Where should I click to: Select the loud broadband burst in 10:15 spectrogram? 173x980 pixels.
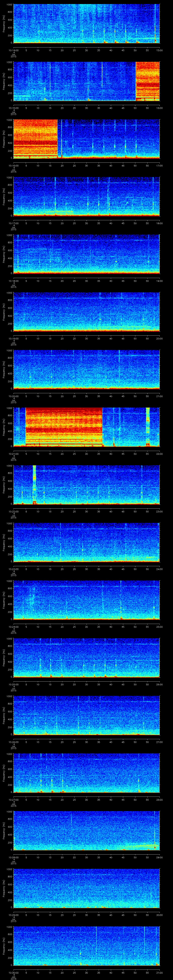[x=147, y=81]
